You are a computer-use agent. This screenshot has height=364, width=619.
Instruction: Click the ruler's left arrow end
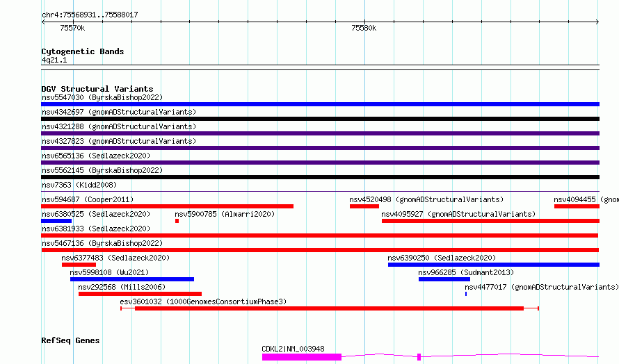pos(43,22)
